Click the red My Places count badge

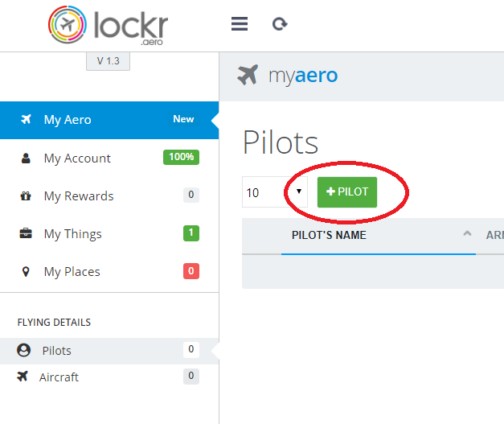[191, 271]
